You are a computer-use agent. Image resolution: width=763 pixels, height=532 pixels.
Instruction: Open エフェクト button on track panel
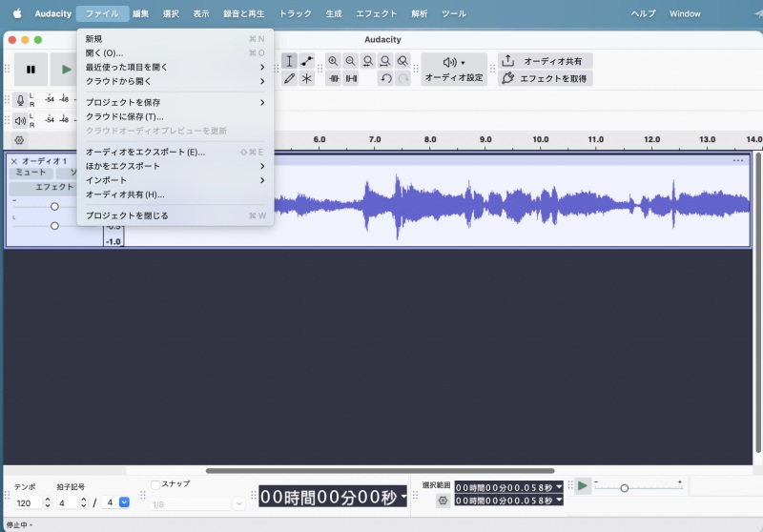tap(54, 187)
